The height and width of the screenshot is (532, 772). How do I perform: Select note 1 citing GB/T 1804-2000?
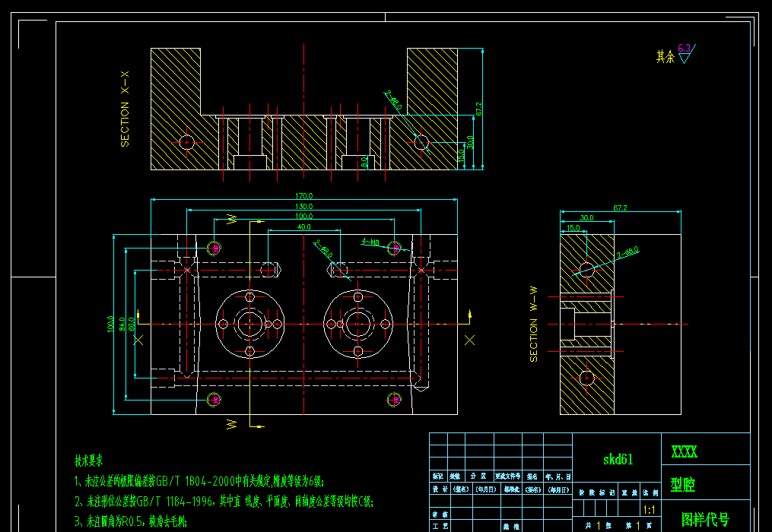199,481
